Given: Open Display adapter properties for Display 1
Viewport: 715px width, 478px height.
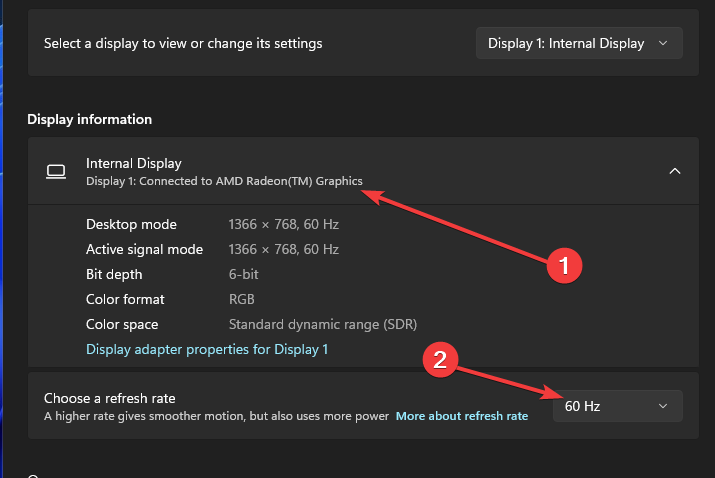Looking at the screenshot, I should pyautogui.click(x=207, y=349).
